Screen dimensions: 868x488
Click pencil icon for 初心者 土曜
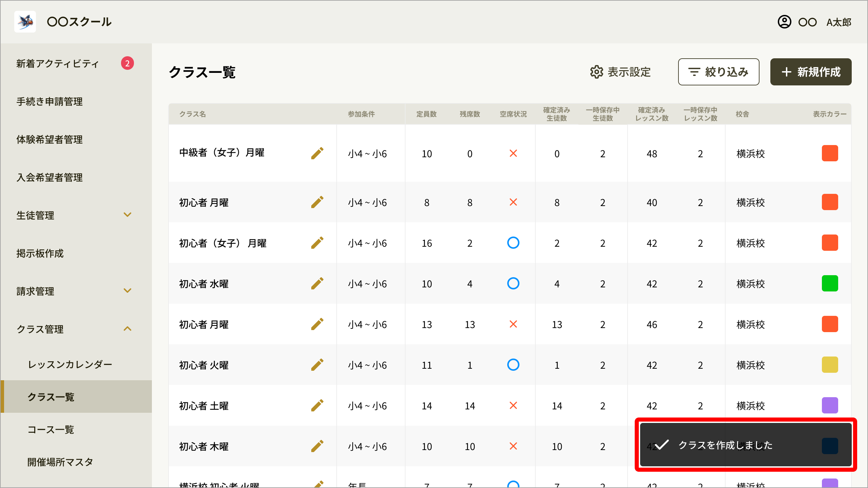coord(317,405)
